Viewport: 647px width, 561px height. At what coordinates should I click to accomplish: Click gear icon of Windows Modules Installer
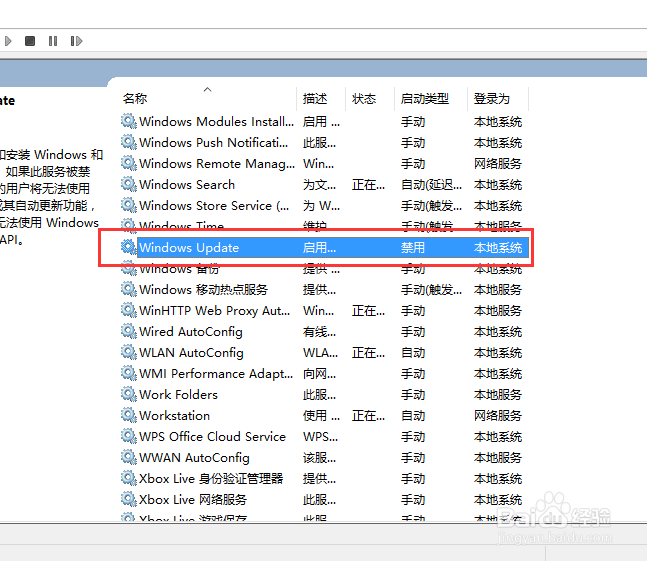click(x=128, y=121)
